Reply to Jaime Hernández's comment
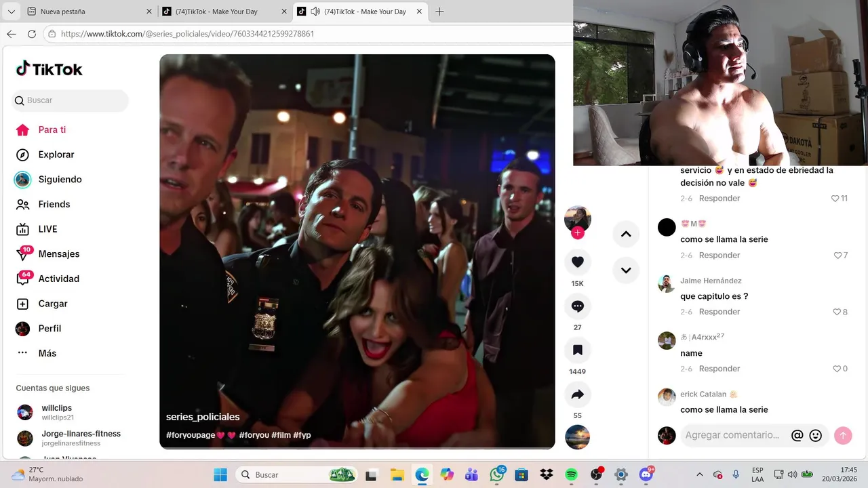868x488 pixels. click(719, 312)
